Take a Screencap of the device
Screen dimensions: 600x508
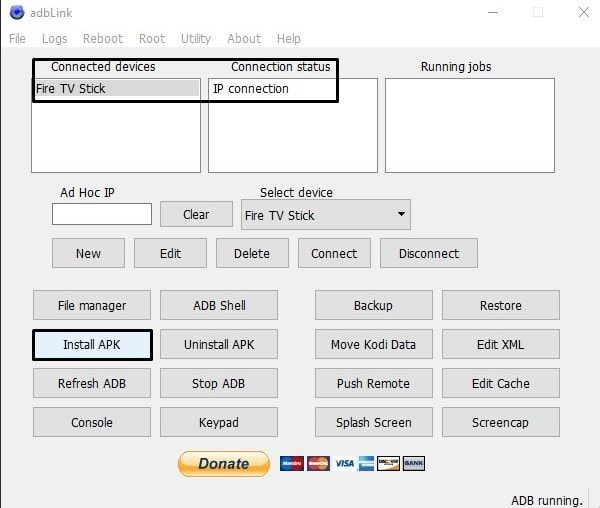coord(501,422)
